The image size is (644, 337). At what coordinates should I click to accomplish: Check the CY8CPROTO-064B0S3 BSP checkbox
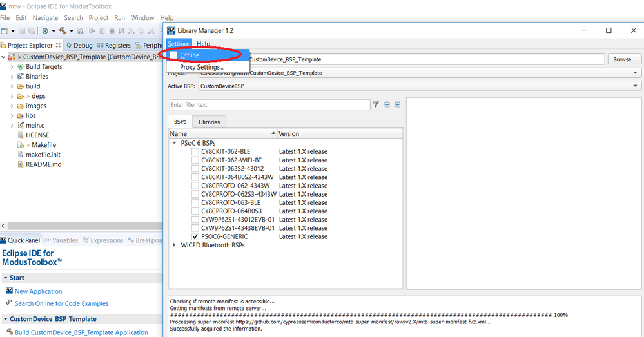[x=195, y=211]
